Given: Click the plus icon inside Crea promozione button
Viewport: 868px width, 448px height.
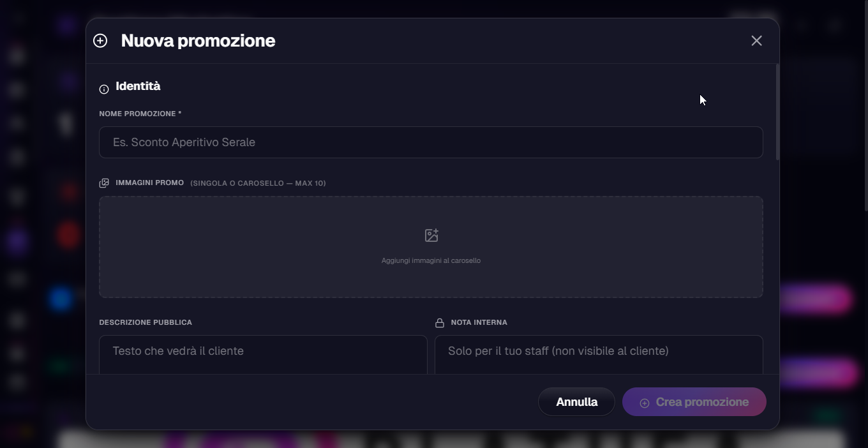Looking at the screenshot, I should pos(645,403).
